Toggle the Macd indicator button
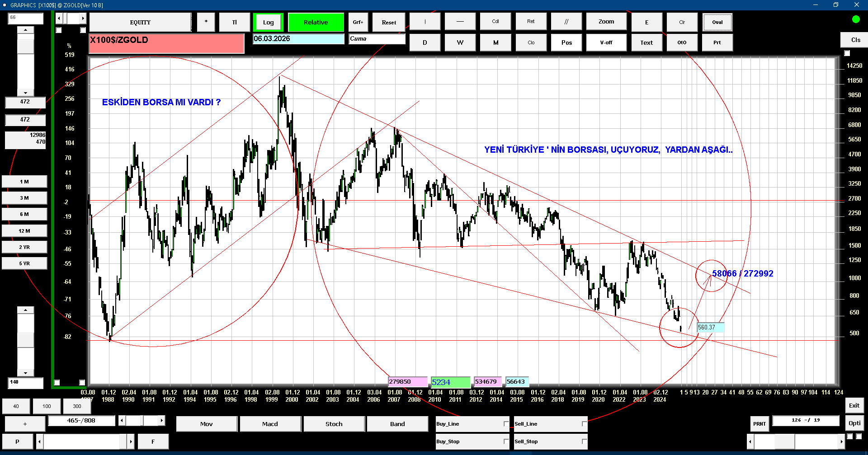The height and width of the screenshot is (455, 868). pyautogui.click(x=270, y=424)
